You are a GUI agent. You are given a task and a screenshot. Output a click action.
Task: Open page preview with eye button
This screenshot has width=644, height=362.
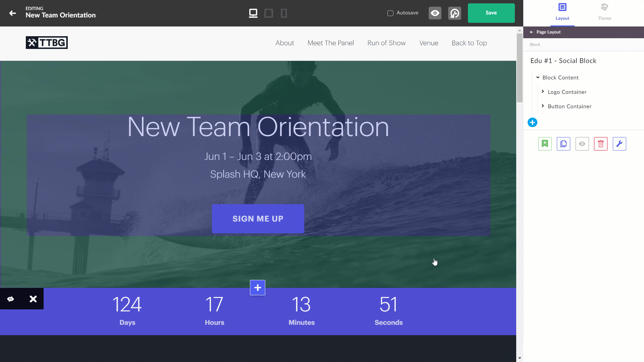tap(435, 13)
